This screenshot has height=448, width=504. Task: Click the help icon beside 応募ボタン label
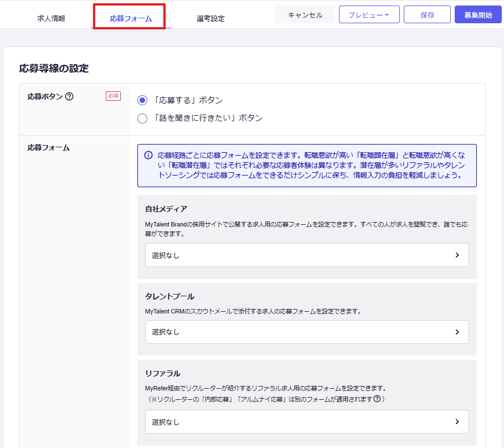point(69,96)
